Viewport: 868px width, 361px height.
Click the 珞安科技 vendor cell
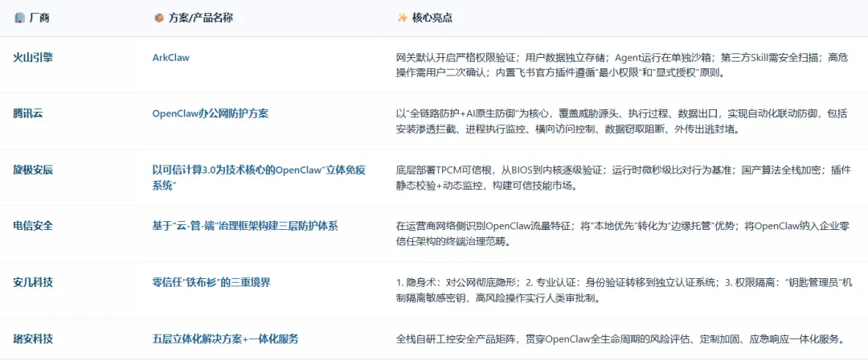click(33, 338)
